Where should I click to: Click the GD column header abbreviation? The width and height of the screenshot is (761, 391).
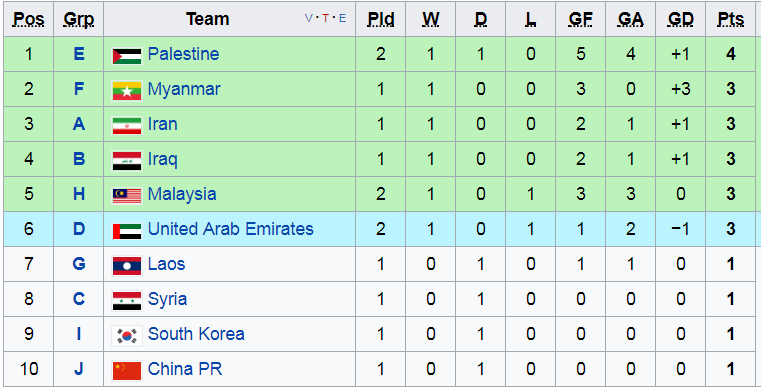pos(680,19)
